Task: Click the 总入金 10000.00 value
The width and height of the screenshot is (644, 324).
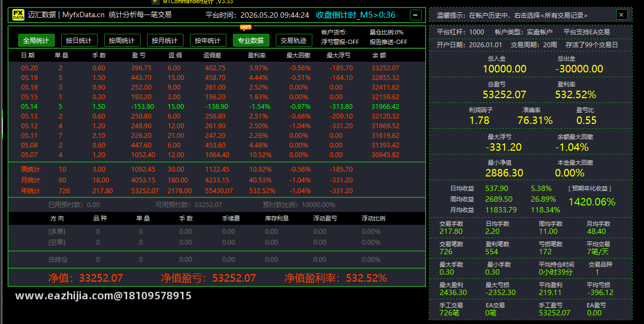Action: click(x=504, y=69)
